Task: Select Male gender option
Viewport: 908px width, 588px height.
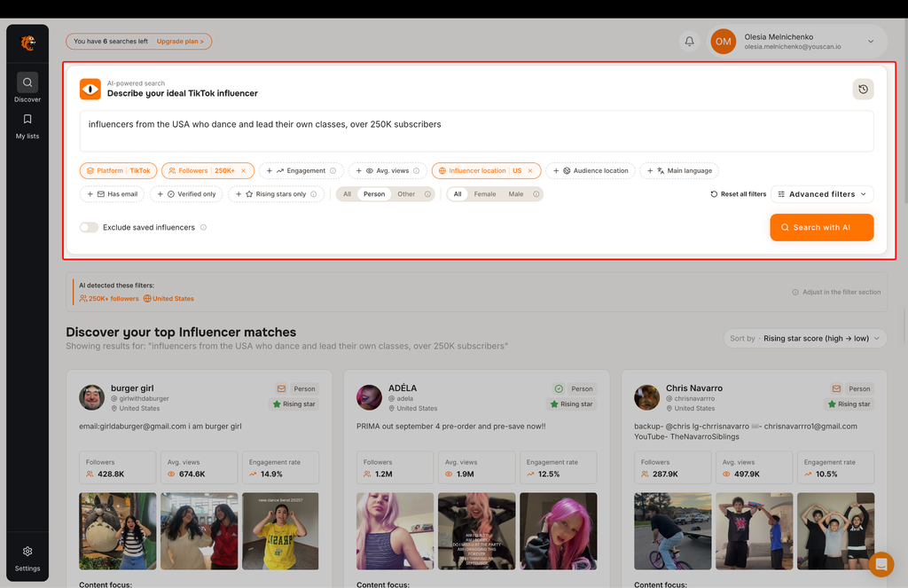Action: tap(515, 194)
